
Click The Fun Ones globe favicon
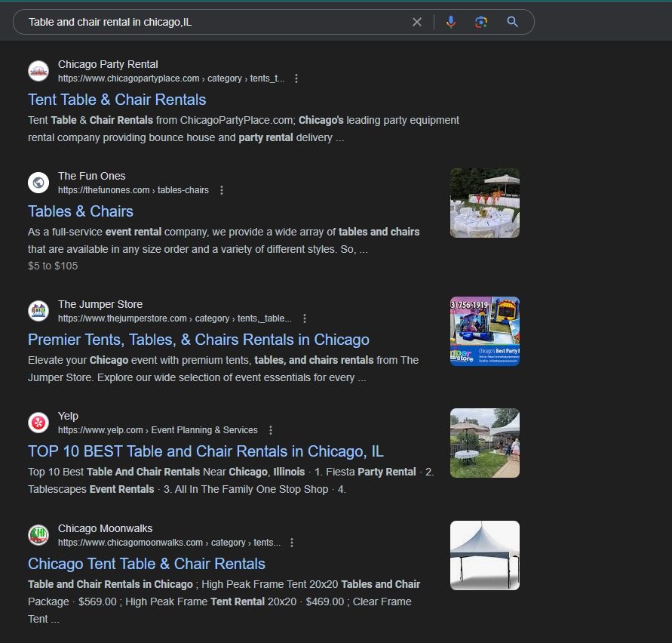click(38, 183)
